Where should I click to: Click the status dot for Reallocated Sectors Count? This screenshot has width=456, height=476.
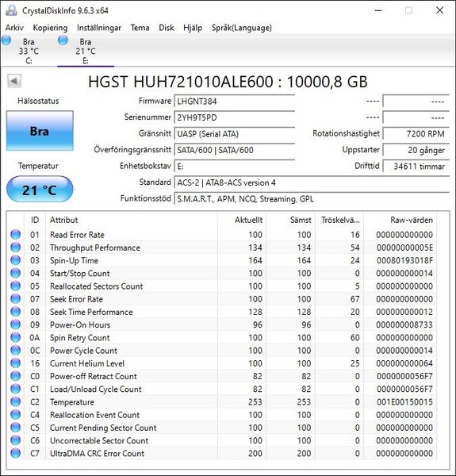pos(16,286)
